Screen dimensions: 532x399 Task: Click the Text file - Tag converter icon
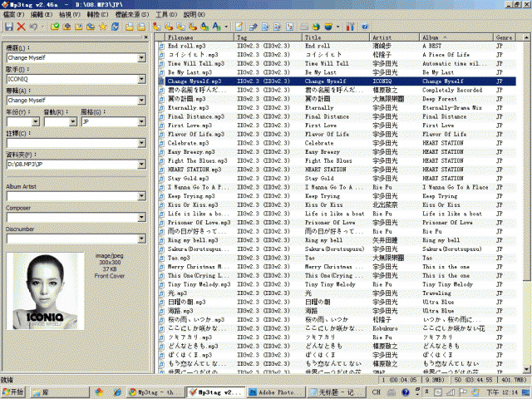coord(193,27)
